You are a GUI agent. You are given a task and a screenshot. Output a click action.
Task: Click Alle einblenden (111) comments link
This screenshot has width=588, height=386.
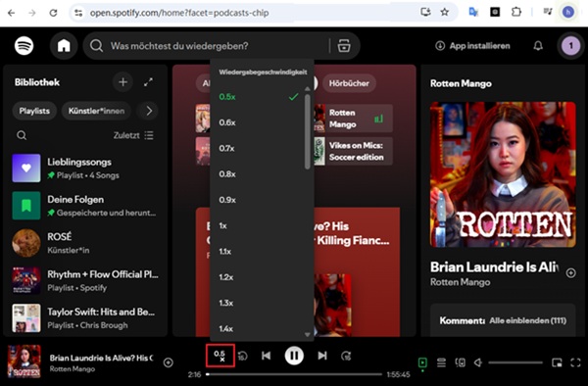tap(528, 320)
